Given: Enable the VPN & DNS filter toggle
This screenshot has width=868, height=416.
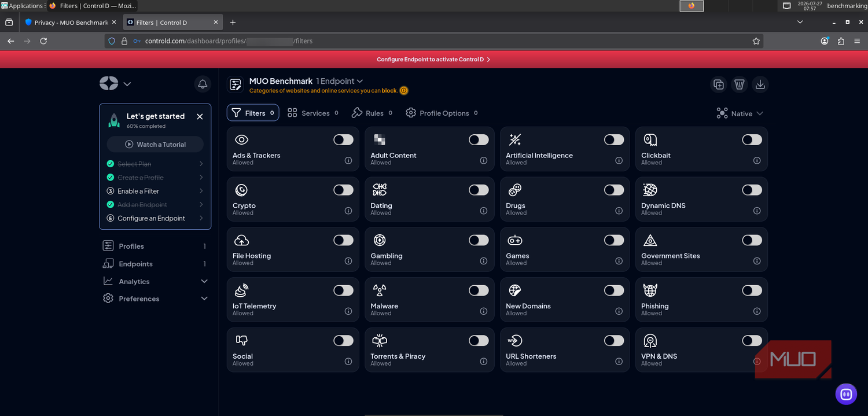Looking at the screenshot, I should coord(752,341).
